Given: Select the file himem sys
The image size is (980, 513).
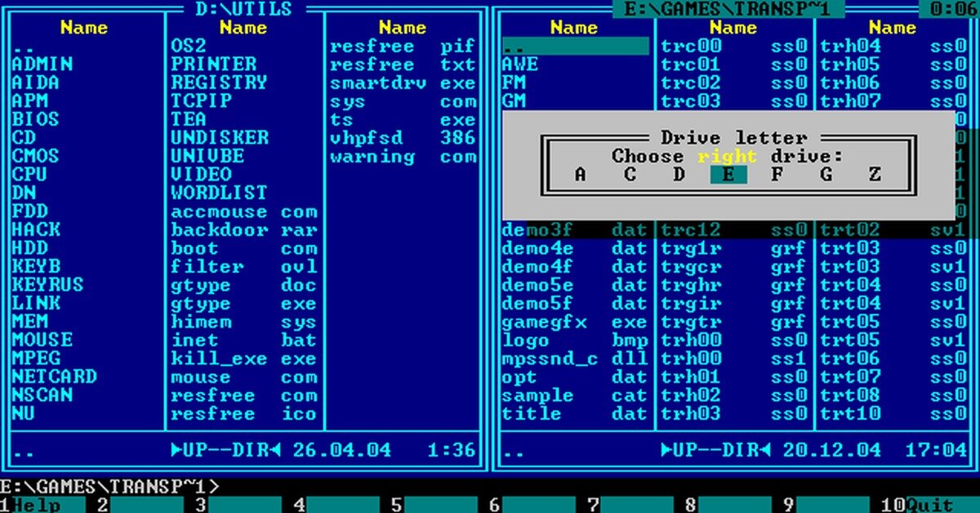Looking at the screenshot, I should tap(244, 322).
